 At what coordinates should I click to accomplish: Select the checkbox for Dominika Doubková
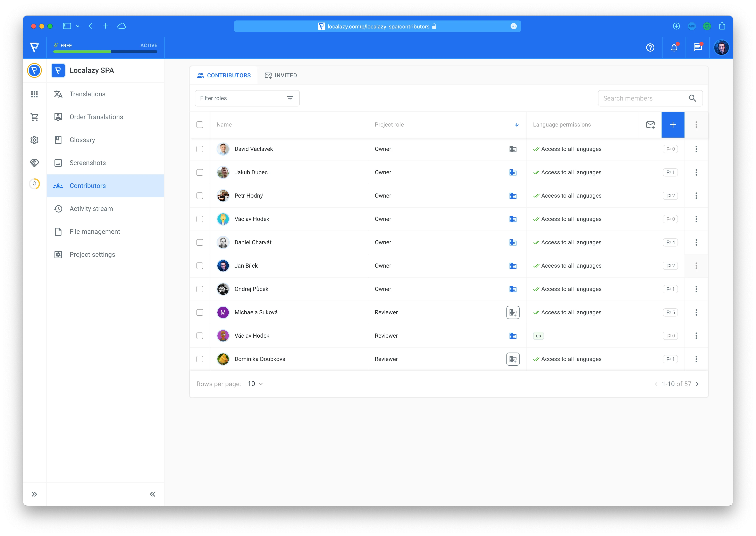click(x=200, y=359)
